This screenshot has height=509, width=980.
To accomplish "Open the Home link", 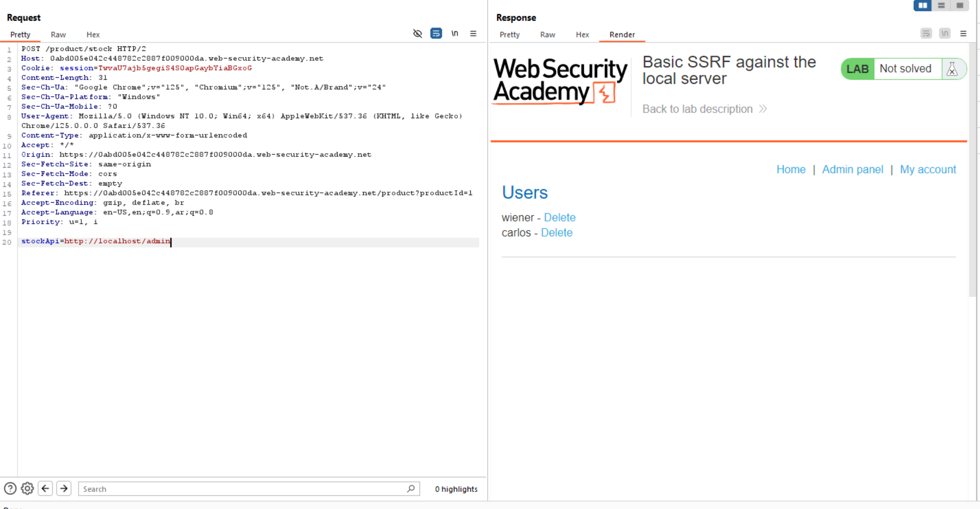I will 791,169.
